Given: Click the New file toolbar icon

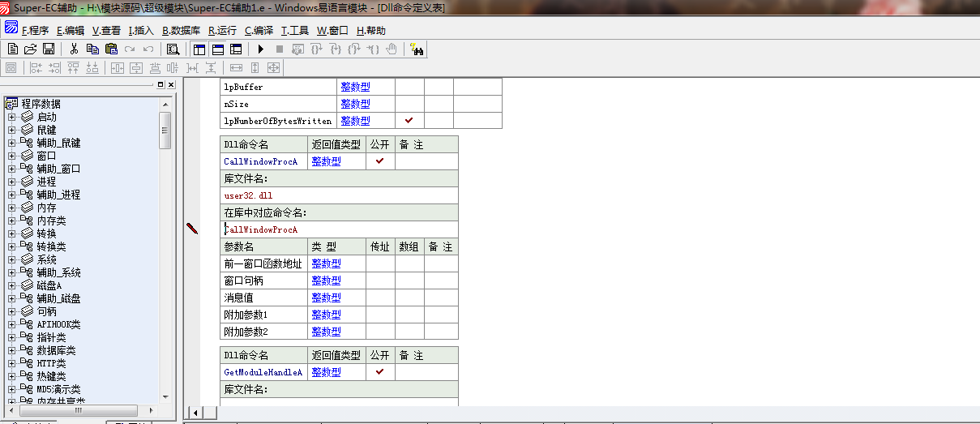Looking at the screenshot, I should pos(13,49).
